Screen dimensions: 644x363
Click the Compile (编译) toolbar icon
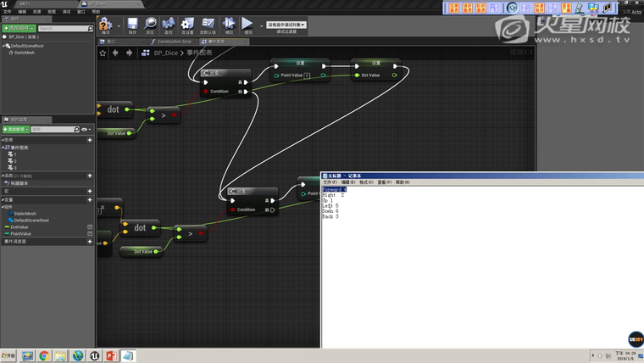coord(107,24)
